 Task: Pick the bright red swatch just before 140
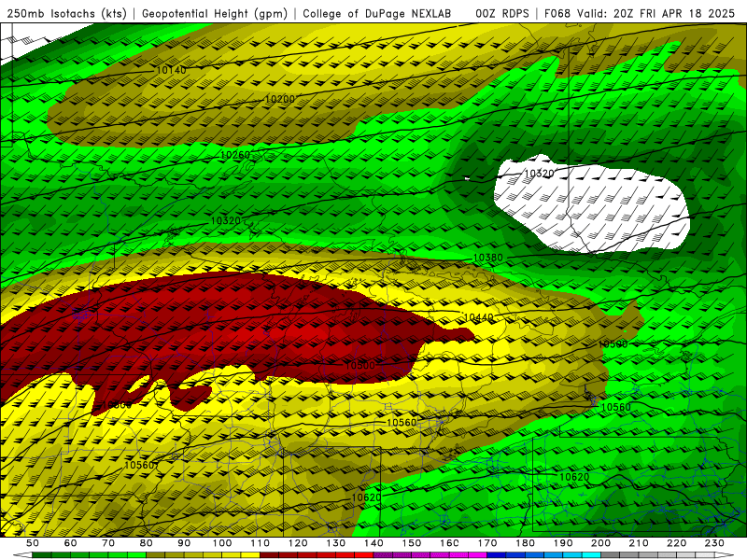coord(364,555)
